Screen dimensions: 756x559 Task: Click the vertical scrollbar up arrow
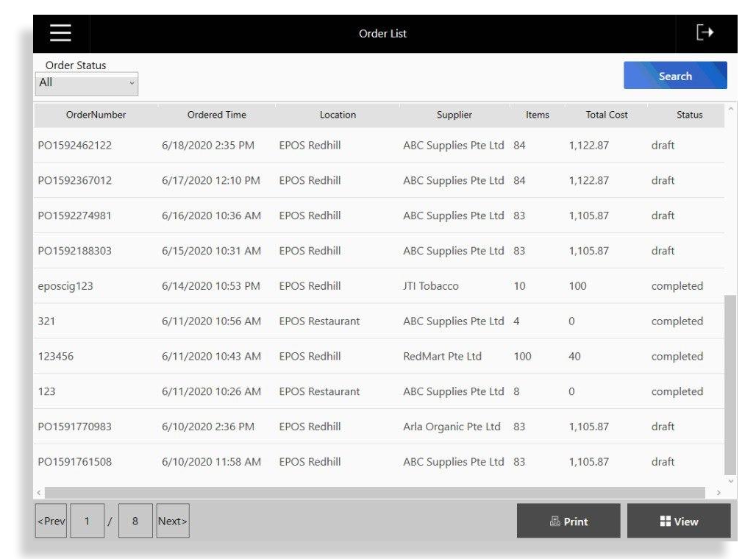(730, 110)
